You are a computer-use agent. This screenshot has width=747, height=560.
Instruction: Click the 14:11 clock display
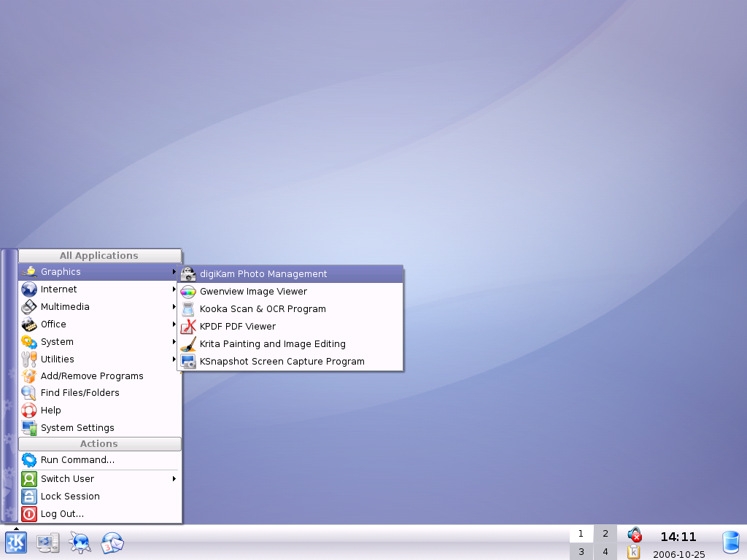[x=678, y=537]
